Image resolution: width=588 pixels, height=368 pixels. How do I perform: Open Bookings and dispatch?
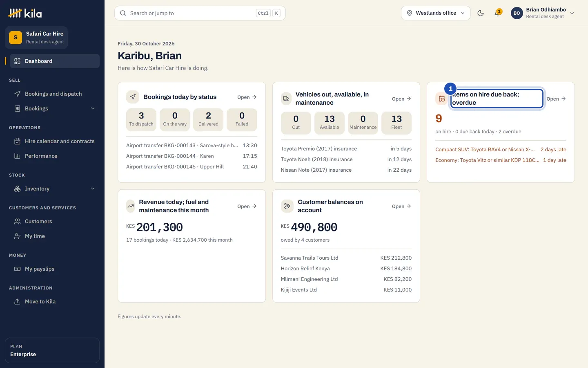55,94
